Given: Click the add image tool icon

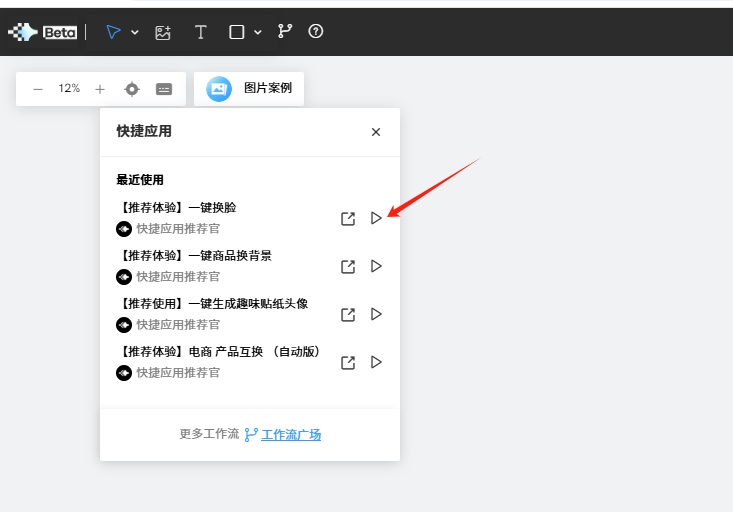Looking at the screenshot, I should 163,32.
